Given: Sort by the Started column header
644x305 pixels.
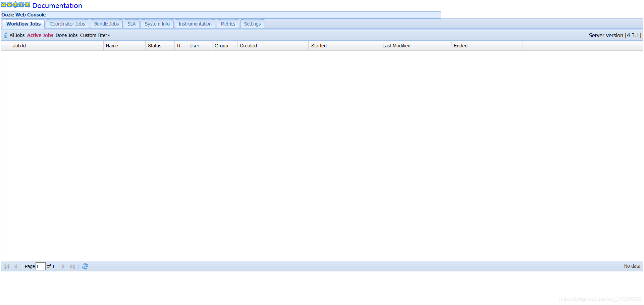Looking at the screenshot, I should click(344, 46).
